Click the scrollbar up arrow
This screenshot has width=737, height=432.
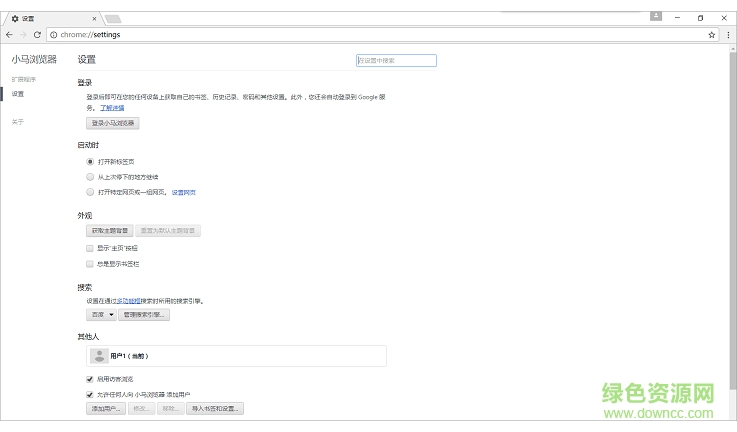(x=733, y=48)
